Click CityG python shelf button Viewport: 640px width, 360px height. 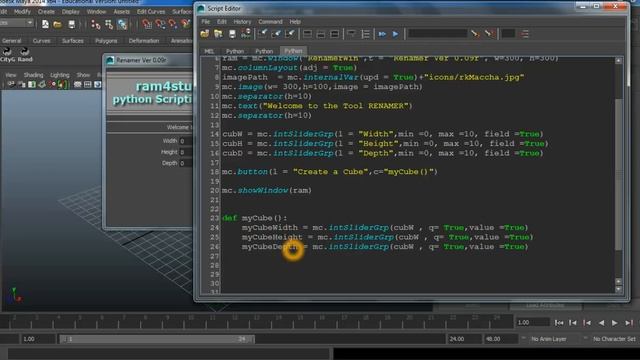click(7, 55)
